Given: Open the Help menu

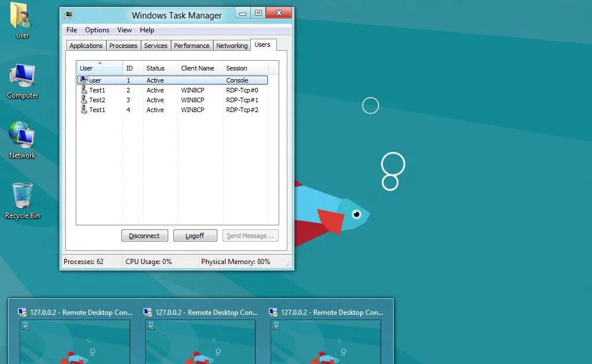Looking at the screenshot, I should click(147, 30).
